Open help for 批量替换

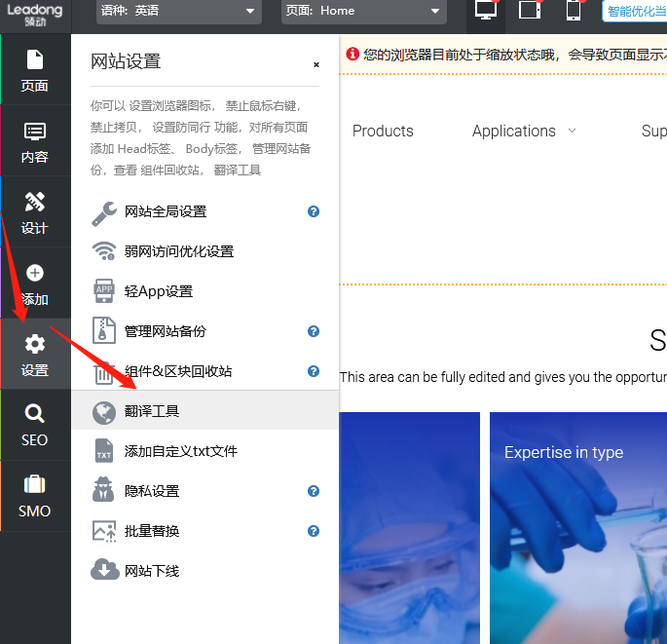point(314,531)
